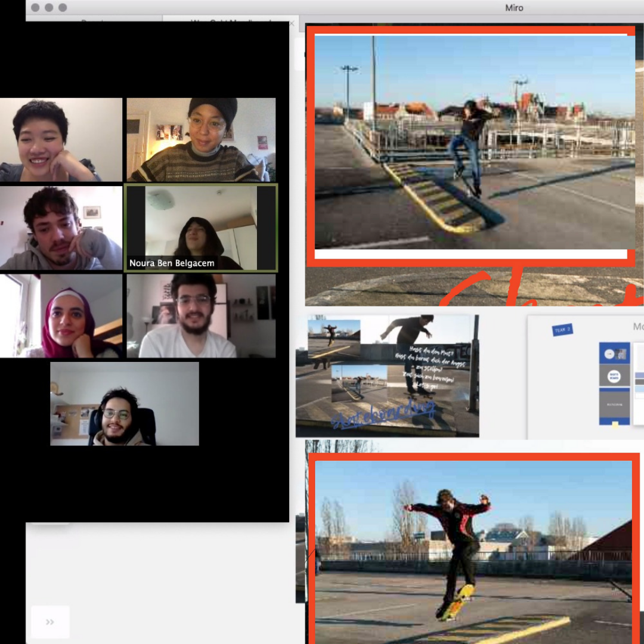Click the blue moodboard tile with arrow circle
The height and width of the screenshot is (644, 644).
[614, 354]
